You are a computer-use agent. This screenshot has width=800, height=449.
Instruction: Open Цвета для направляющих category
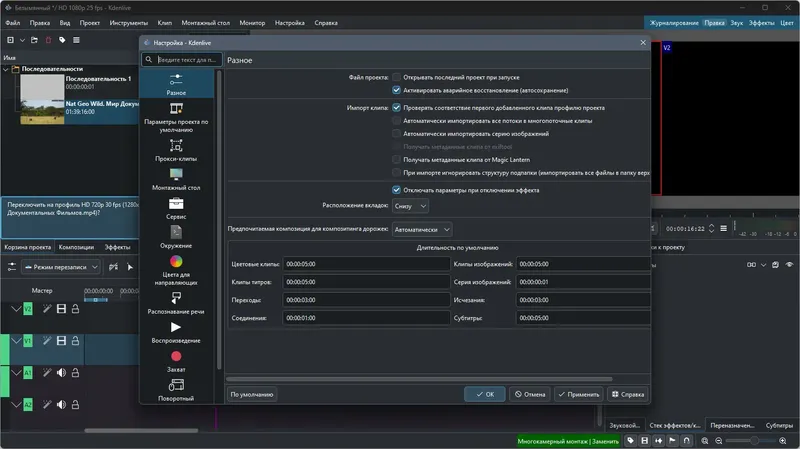coord(176,270)
